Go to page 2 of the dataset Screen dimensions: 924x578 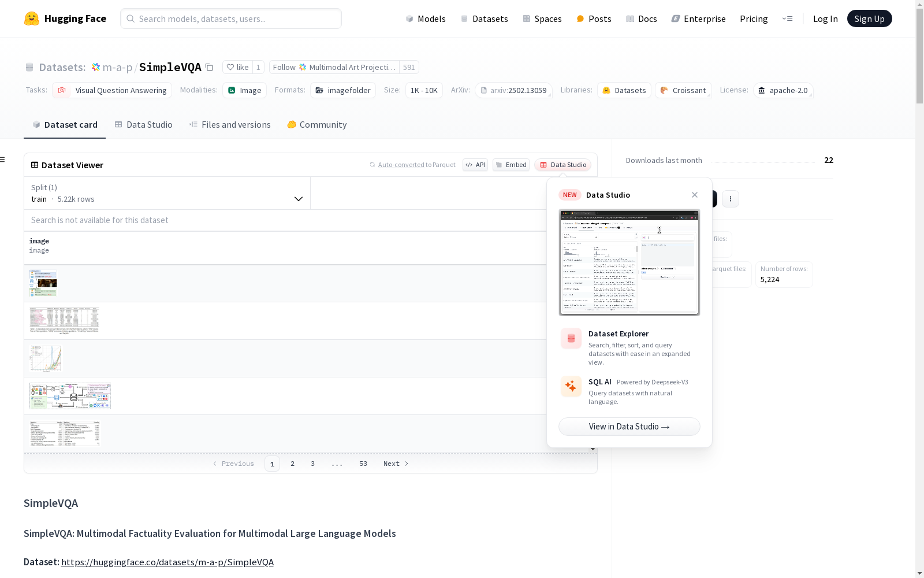293,464
